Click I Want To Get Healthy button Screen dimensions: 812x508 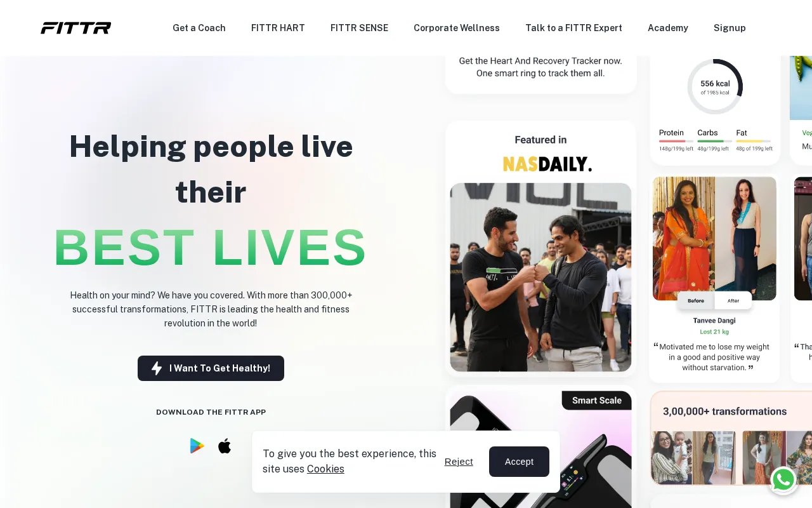coord(211,368)
